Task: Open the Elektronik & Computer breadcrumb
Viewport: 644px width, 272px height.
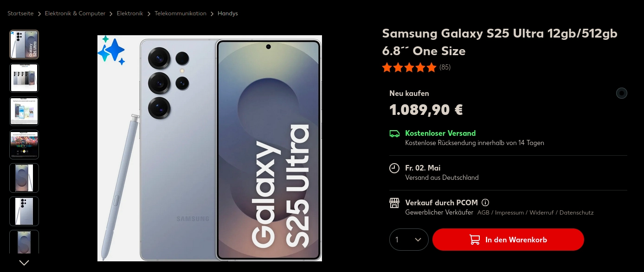Action: coord(75,13)
